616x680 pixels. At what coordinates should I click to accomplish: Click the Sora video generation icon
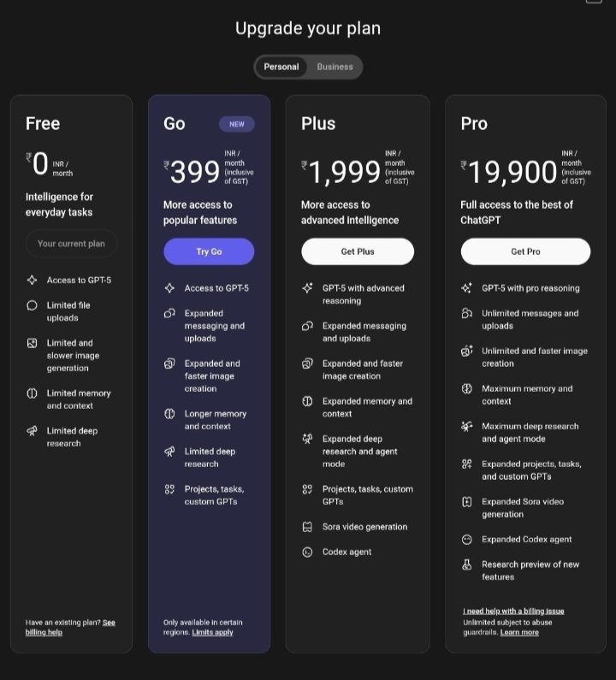coord(307,527)
